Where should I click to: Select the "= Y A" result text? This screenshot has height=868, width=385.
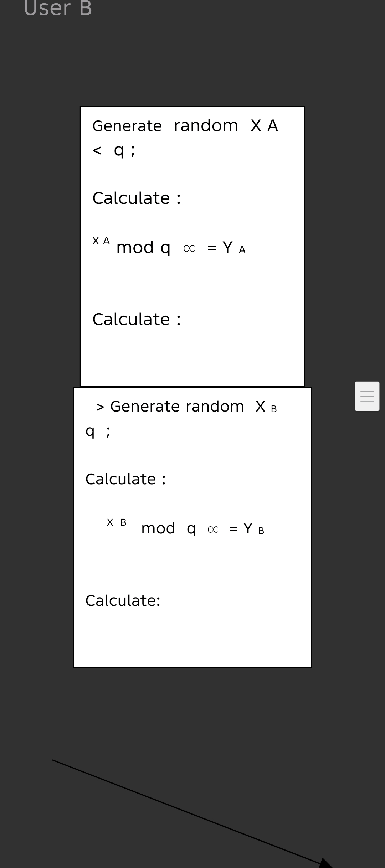[x=226, y=248]
